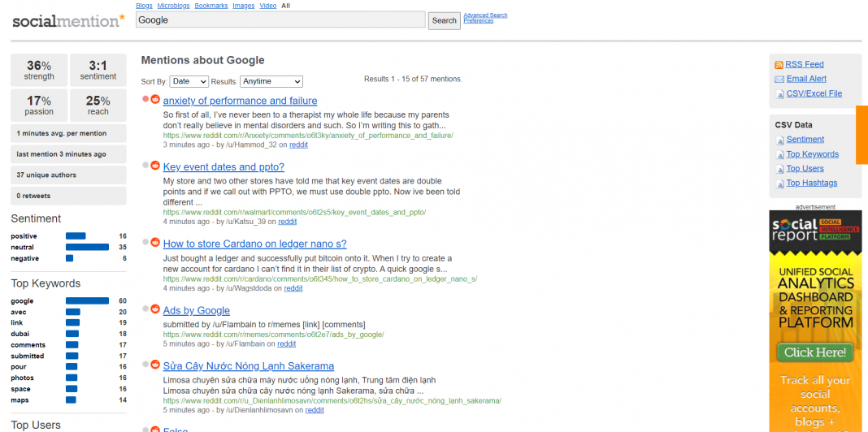Image resolution: width=868 pixels, height=432 pixels.
Task: Click gray sentiment dot on Ads by Google post
Action: point(145,309)
